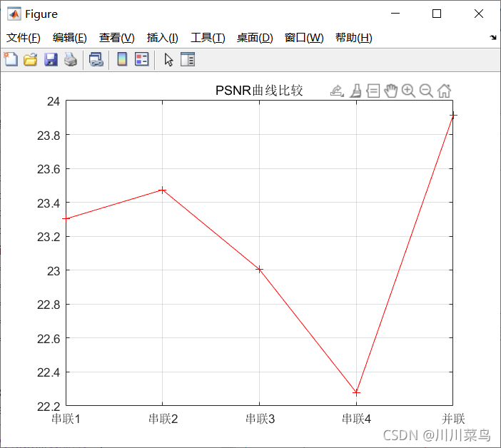Restore the view with the home icon
Viewport: 501px width, 448px height.
pos(444,91)
